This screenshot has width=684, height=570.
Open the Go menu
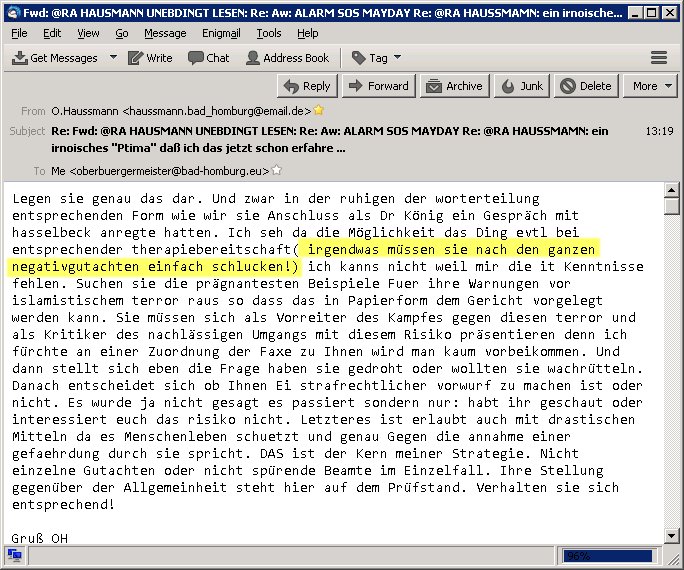(122, 33)
